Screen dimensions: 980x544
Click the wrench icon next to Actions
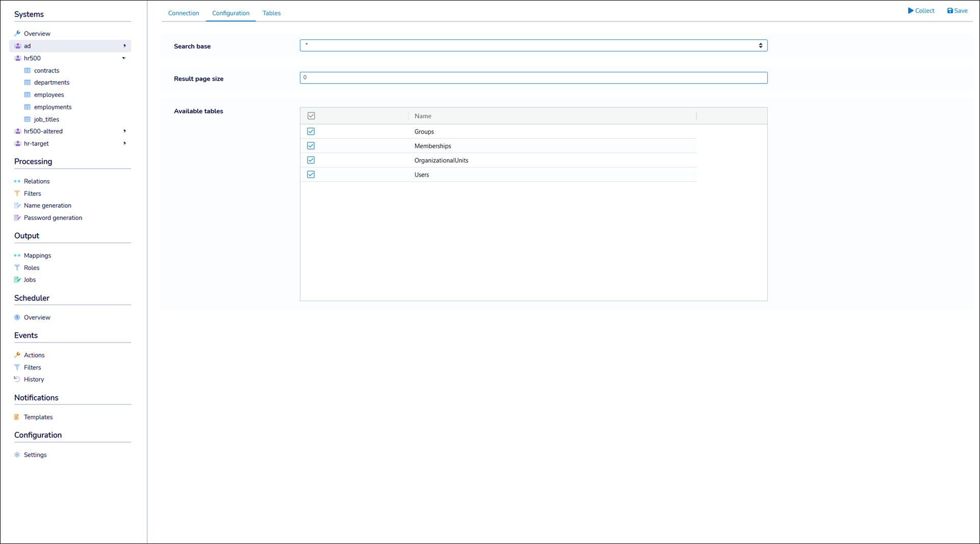click(x=17, y=355)
